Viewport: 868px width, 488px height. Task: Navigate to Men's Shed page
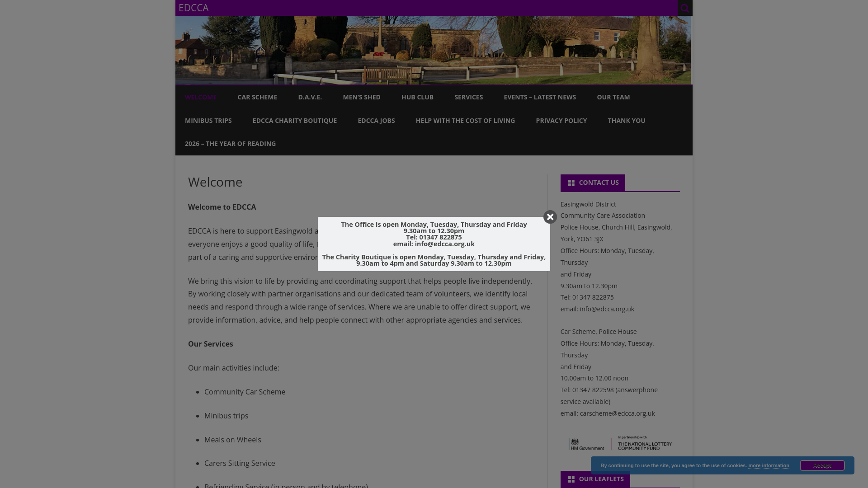click(362, 97)
